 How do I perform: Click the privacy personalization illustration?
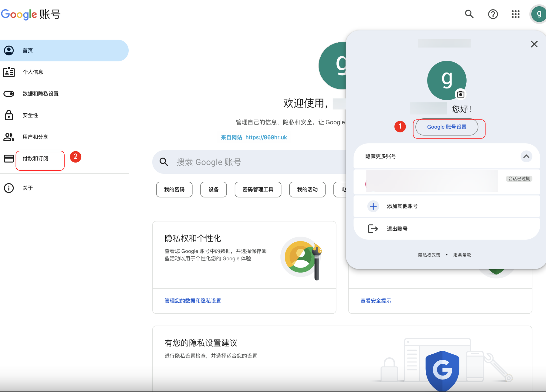pos(302,258)
